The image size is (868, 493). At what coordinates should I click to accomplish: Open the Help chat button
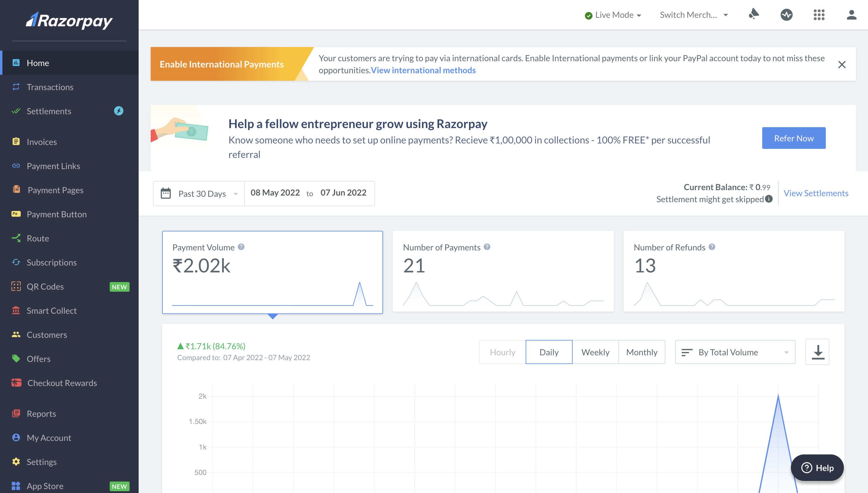[x=817, y=468]
